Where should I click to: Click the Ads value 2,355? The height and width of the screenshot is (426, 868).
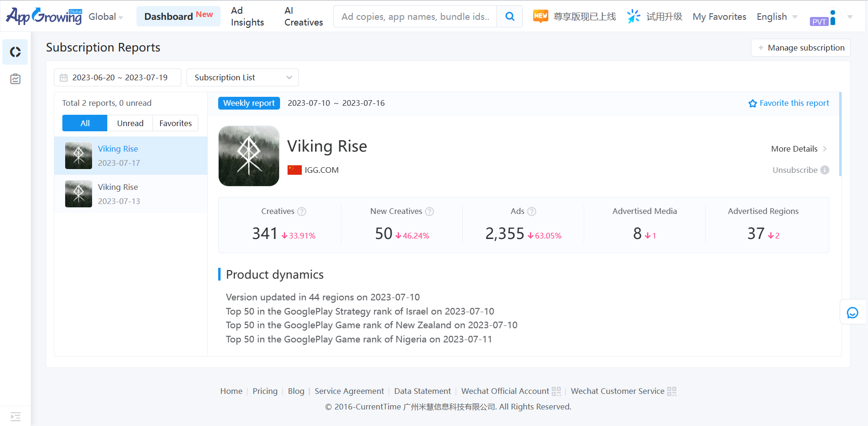[x=505, y=234]
